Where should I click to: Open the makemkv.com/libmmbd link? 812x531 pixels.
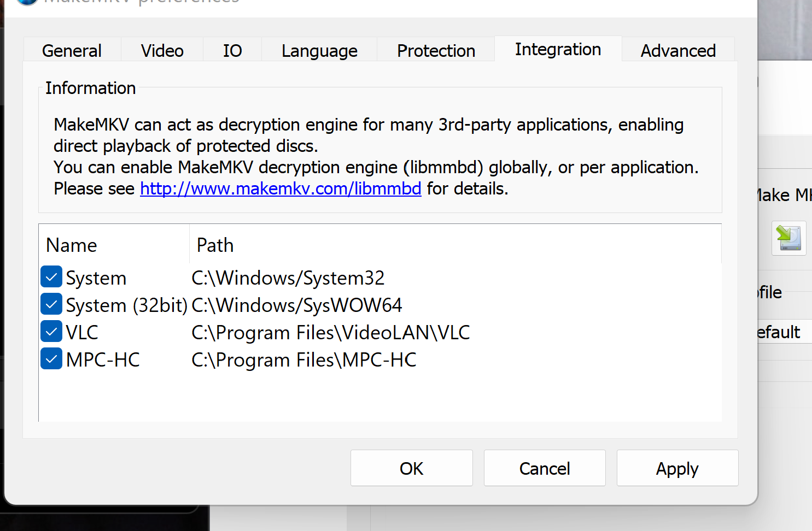[281, 188]
